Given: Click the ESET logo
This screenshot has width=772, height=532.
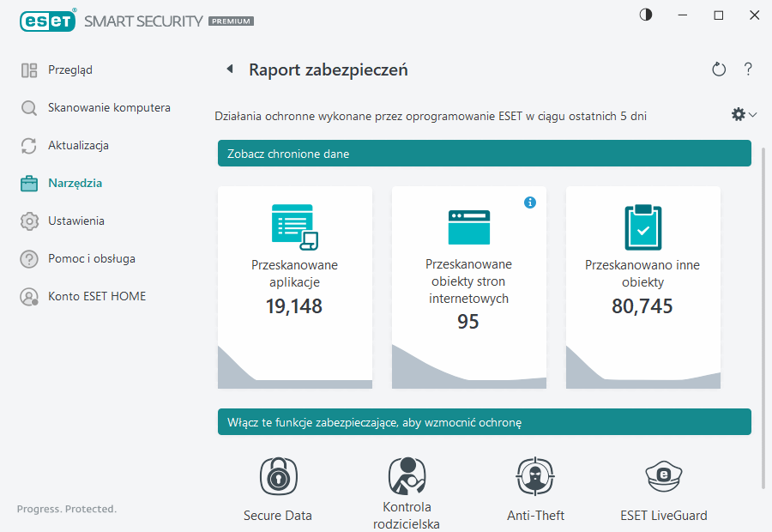Looking at the screenshot, I should tap(47, 21).
